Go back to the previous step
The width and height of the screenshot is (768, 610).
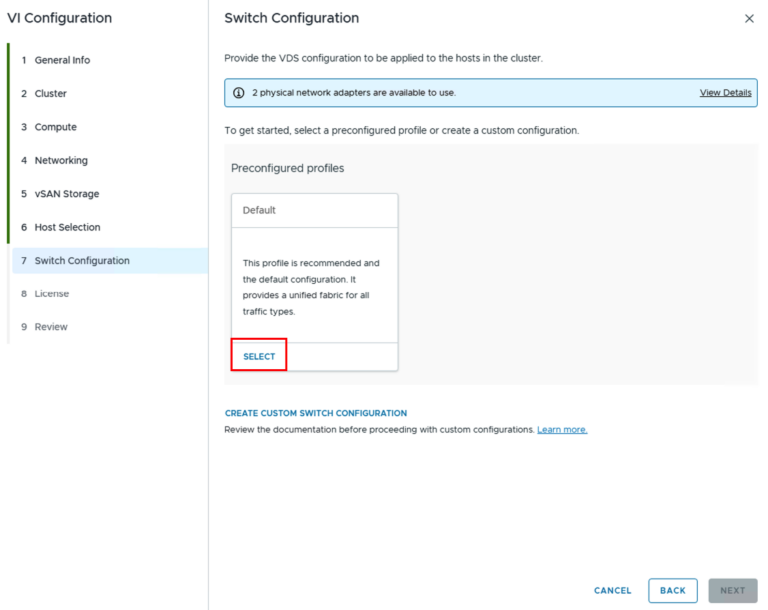coord(672,590)
